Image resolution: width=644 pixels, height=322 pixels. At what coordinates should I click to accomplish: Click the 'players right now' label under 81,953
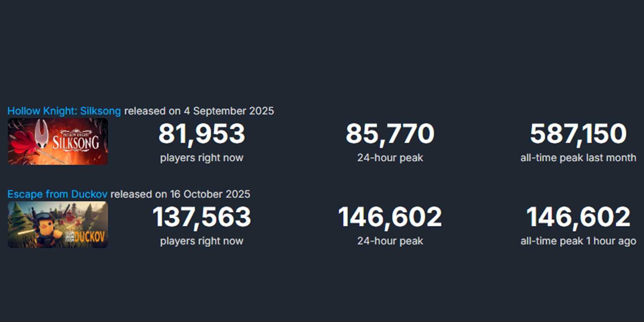coord(201,158)
